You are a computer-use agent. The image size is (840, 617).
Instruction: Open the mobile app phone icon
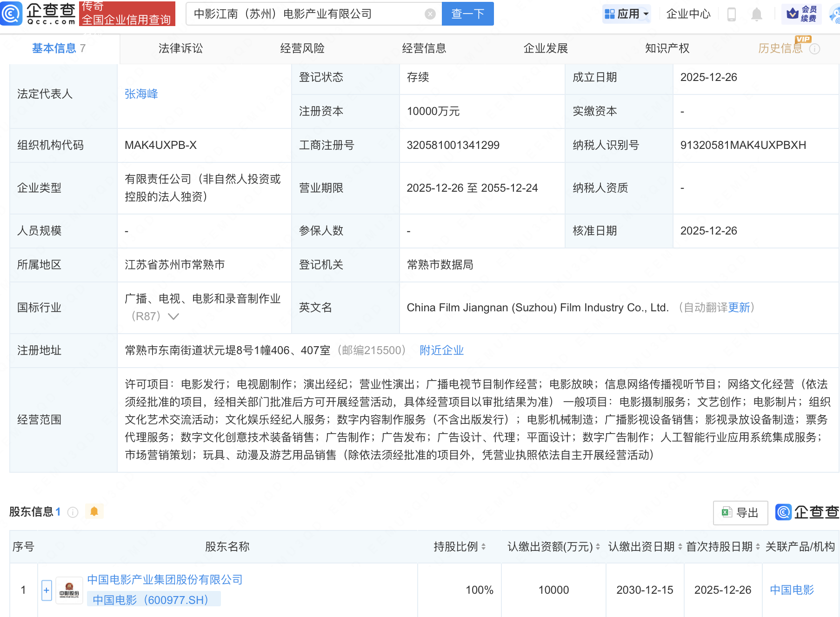pos(731,14)
